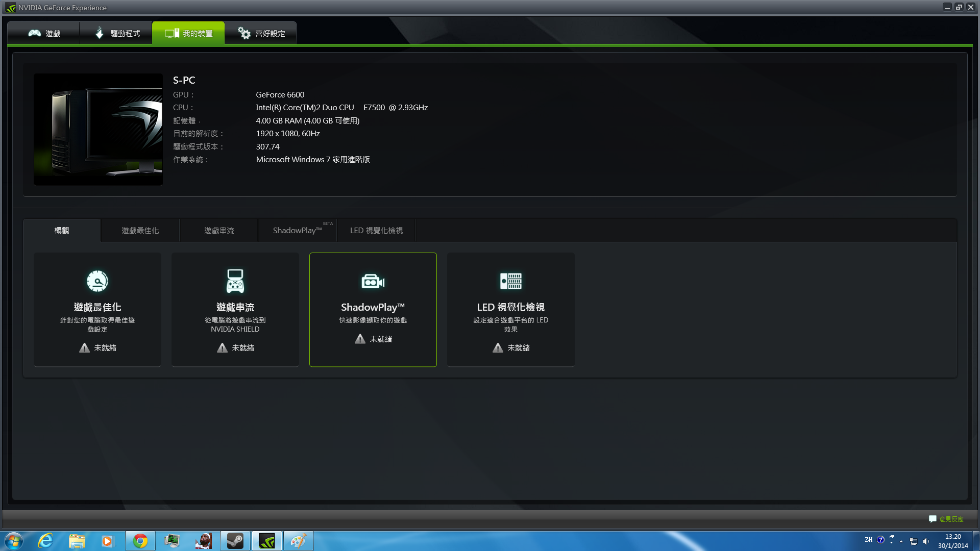Open the basketball player icon on taskbar
980x551 pixels.
pos(204,541)
